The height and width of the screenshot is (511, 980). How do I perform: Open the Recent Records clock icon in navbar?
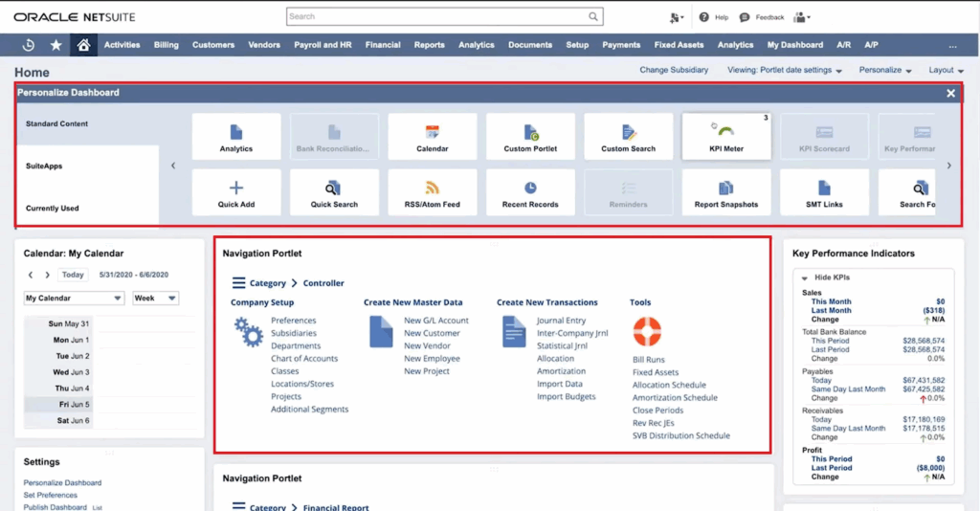click(28, 45)
